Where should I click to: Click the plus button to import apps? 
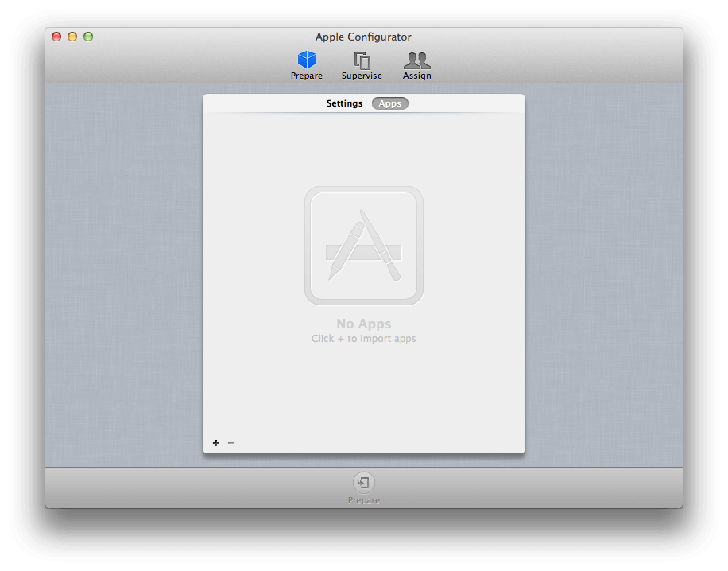coord(216,443)
